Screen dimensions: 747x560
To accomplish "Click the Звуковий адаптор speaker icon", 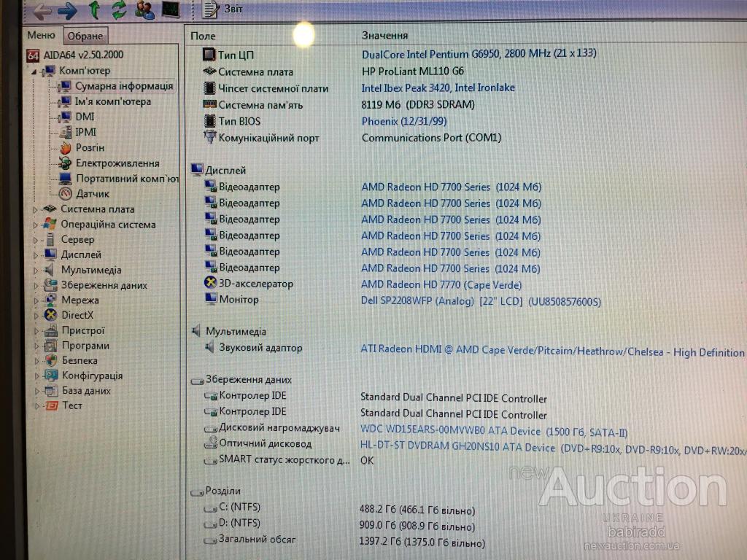I will click(x=209, y=348).
